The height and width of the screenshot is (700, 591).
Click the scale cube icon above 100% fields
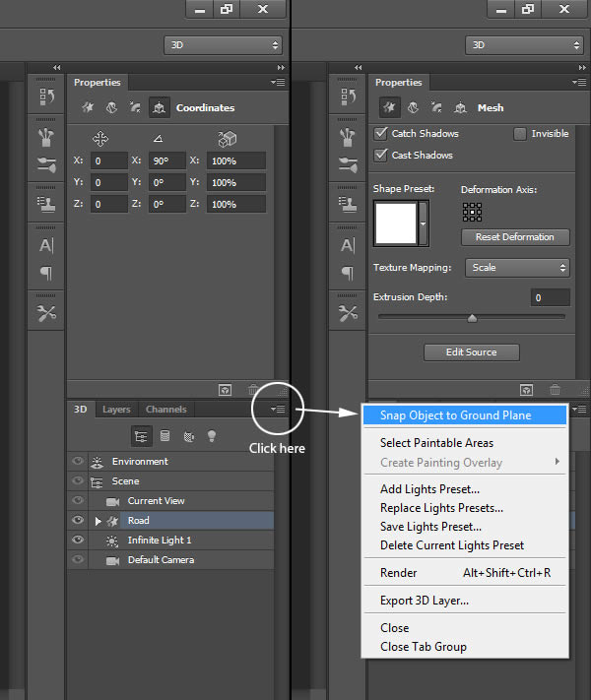pyautogui.click(x=227, y=139)
